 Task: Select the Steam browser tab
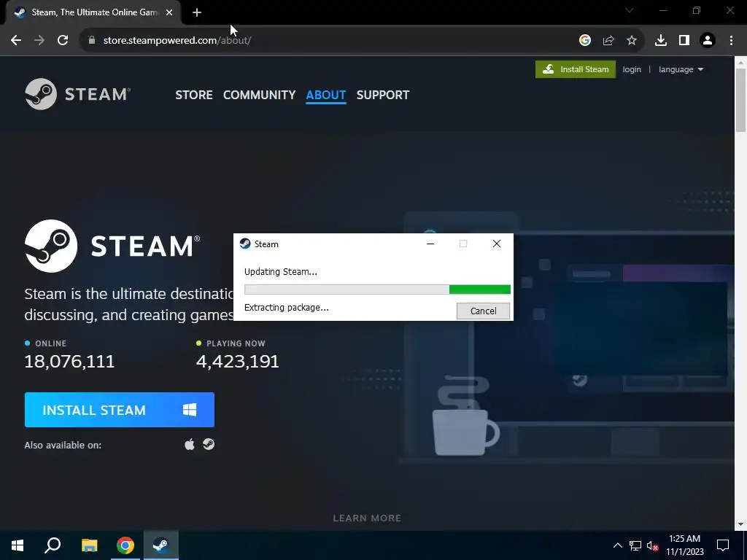pos(93,12)
